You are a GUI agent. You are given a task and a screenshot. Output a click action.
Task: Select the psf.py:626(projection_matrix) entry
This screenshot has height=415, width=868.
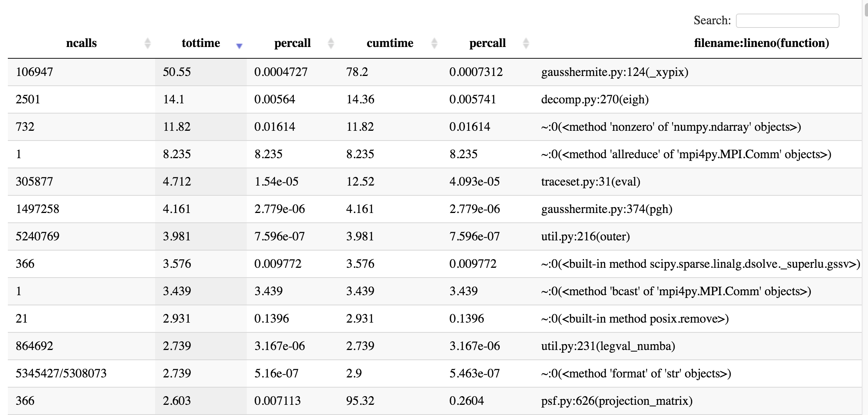(x=616, y=401)
